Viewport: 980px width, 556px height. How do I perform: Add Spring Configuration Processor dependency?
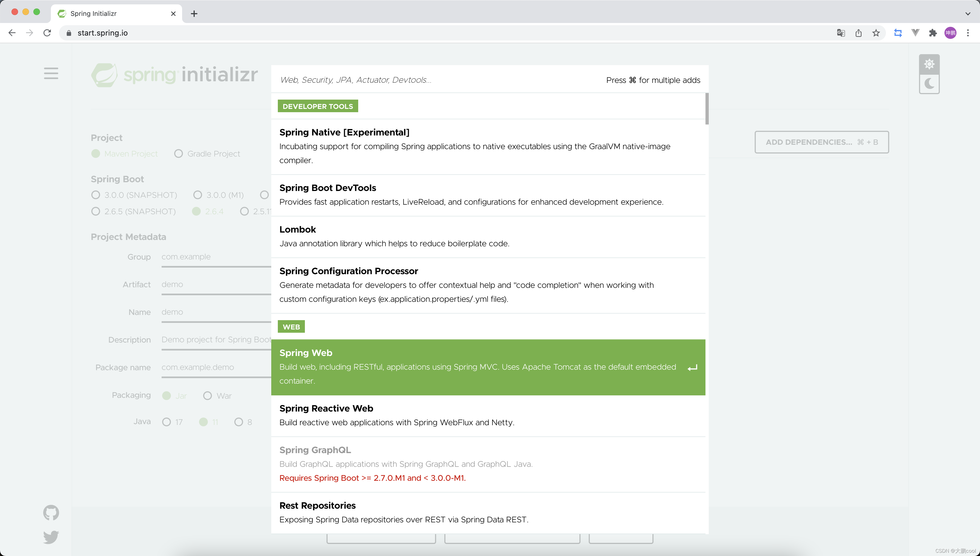(x=488, y=285)
